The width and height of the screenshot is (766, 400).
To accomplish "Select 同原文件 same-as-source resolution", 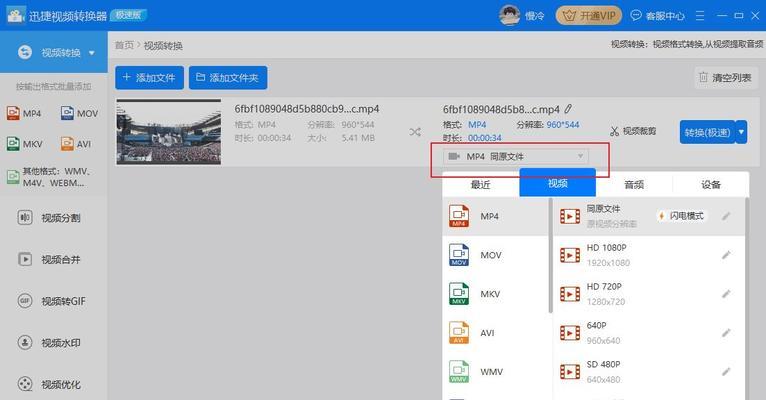I will coord(649,216).
